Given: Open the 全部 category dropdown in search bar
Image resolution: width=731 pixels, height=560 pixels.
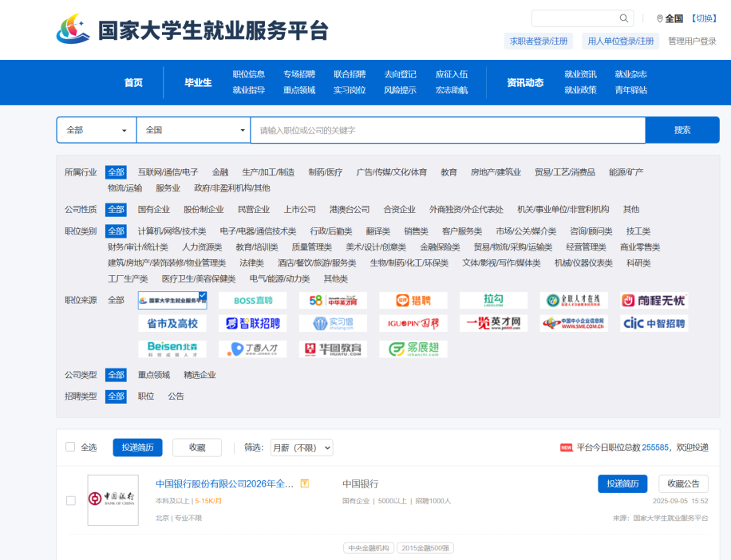Looking at the screenshot, I should tap(97, 130).
